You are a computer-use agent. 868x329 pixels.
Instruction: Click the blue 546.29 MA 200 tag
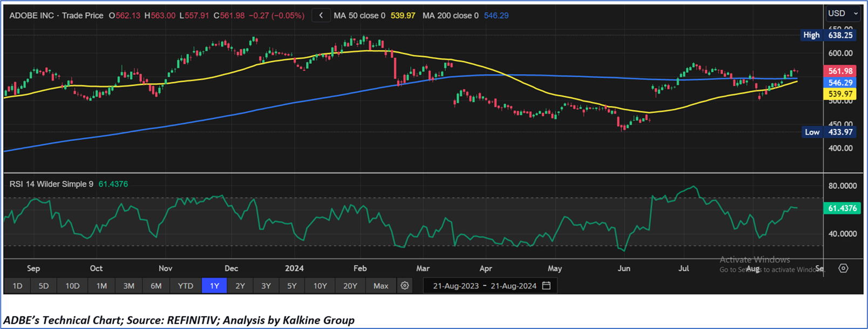click(840, 83)
